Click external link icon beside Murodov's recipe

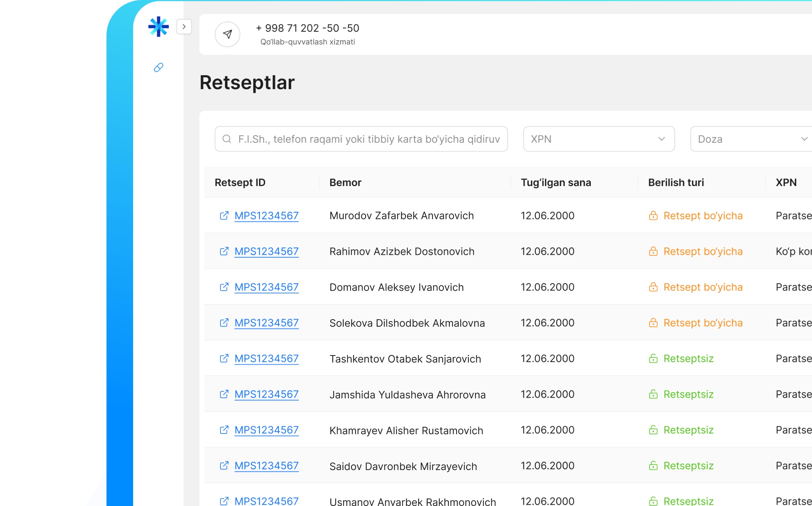pyautogui.click(x=224, y=216)
